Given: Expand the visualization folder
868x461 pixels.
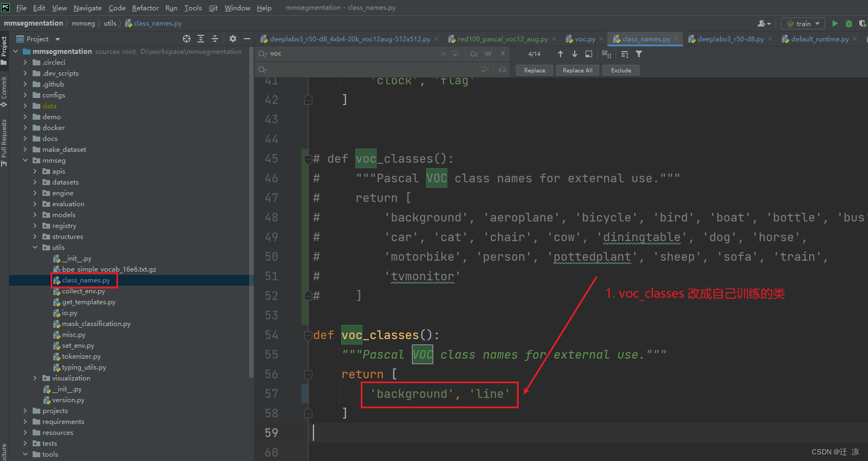Looking at the screenshot, I should [x=35, y=378].
